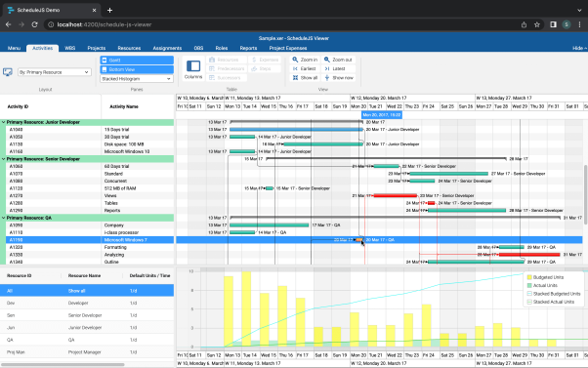Screen dimensions: 588x368
Task: Open the browser side panel
Action: click(x=553, y=24)
